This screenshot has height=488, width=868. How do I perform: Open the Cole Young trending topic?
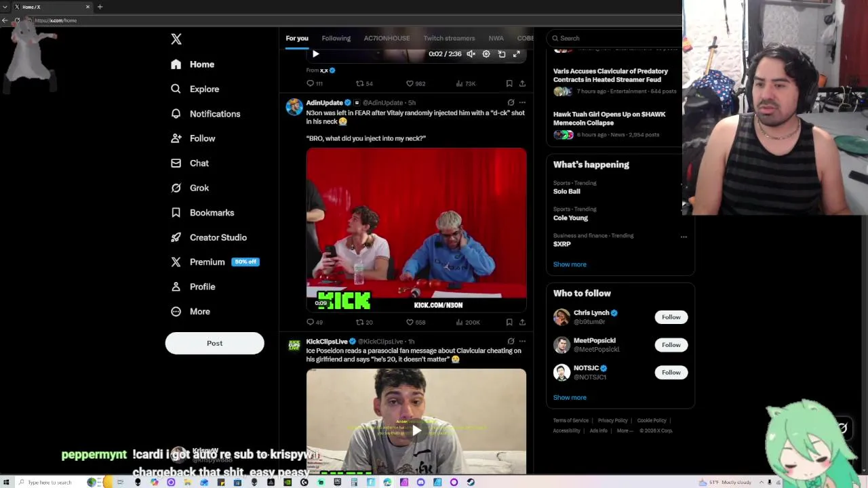[570, 218]
